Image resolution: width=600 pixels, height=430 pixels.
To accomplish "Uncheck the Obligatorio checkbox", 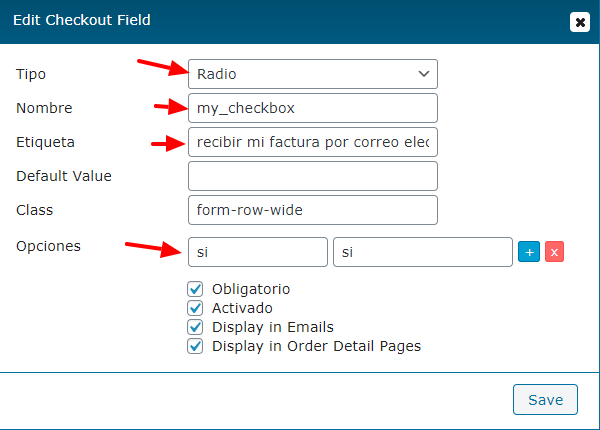I will click(195, 289).
